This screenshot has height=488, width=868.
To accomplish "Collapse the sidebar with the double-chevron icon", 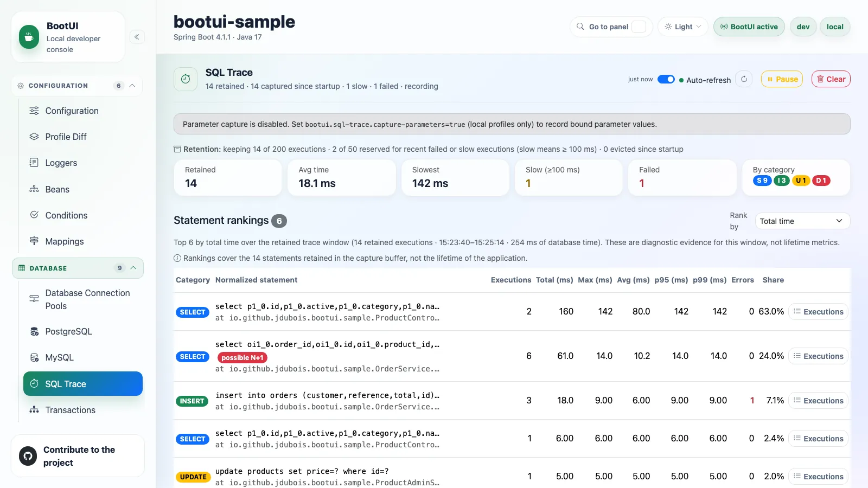I will pos(137,37).
